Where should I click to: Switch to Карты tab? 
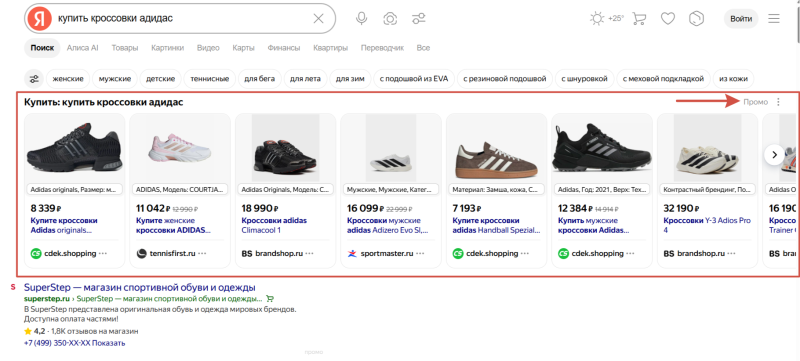pyautogui.click(x=243, y=48)
